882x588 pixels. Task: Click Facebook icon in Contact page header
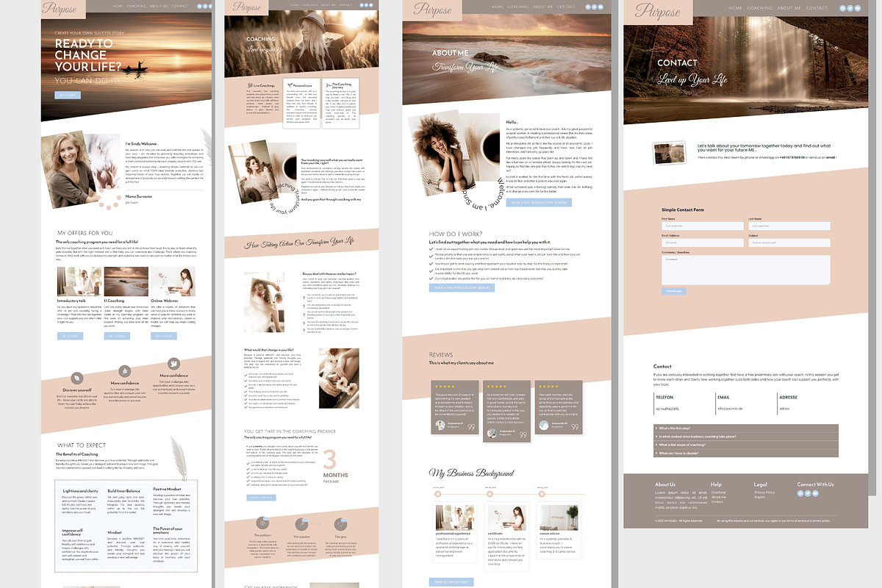point(842,8)
